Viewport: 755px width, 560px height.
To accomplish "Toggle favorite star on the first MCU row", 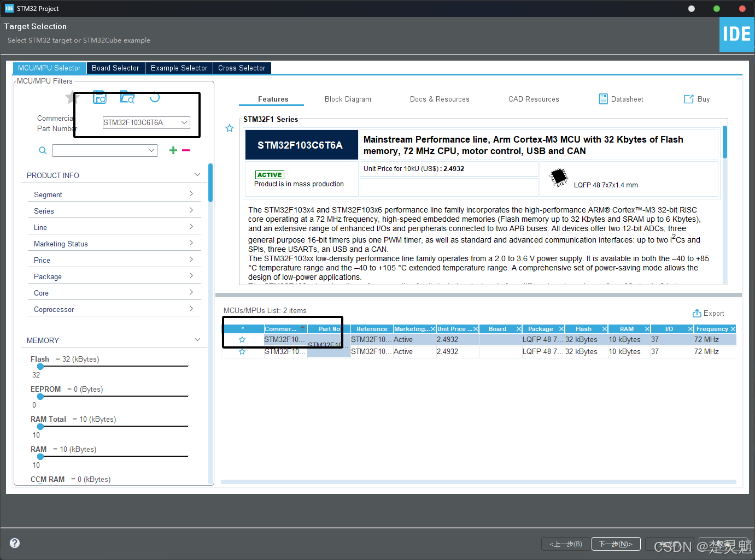I will pyautogui.click(x=242, y=340).
